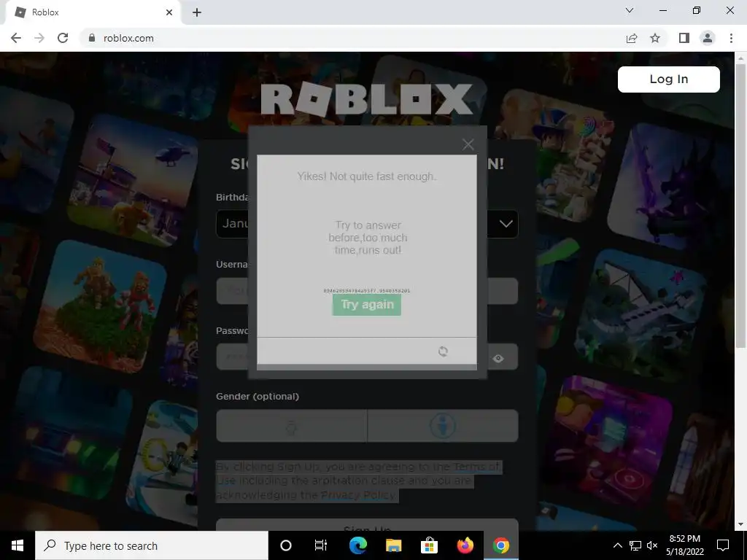Click the 'Yikes! Not quite fast enough.' text
Screen dimensions: 747x560
coord(367,176)
